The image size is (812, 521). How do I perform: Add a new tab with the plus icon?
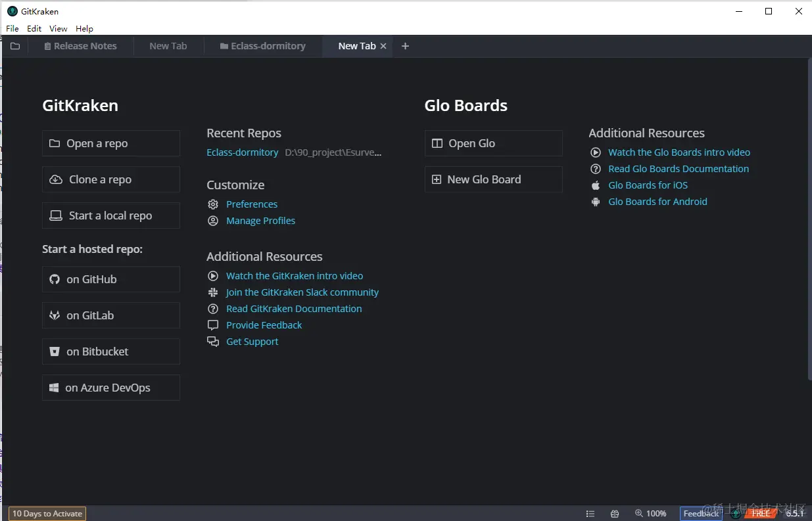coord(405,46)
